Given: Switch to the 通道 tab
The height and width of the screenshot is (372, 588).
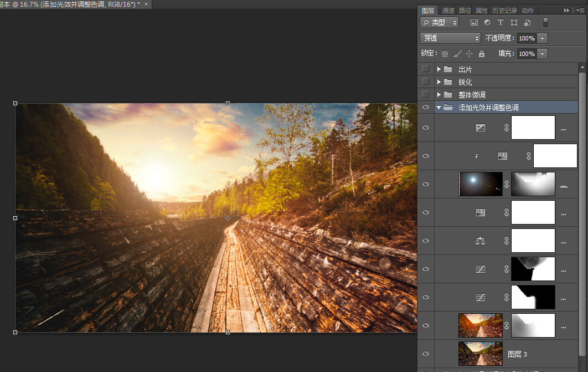Looking at the screenshot, I should [448, 11].
